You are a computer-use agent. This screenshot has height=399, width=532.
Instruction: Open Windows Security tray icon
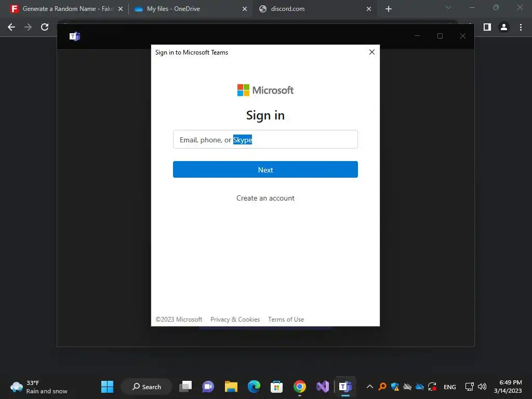[x=395, y=387]
